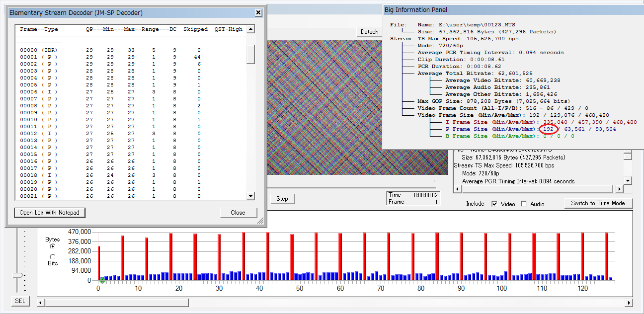This screenshot has width=644, height=314.
Task: Click left arrow of bottom chart scrollbar
Action: point(41,303)
